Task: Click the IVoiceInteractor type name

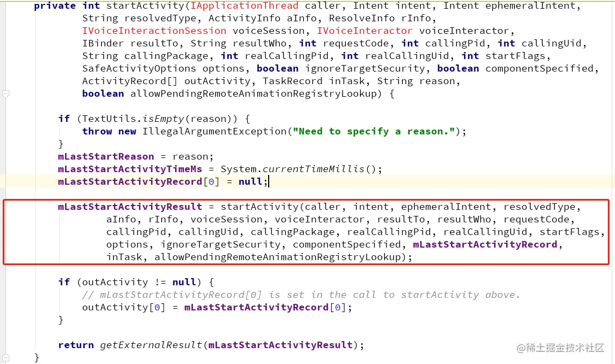Action: click(365, 31)
